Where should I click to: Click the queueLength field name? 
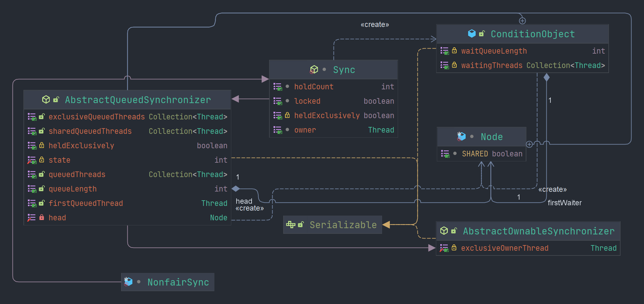(73, 189)
